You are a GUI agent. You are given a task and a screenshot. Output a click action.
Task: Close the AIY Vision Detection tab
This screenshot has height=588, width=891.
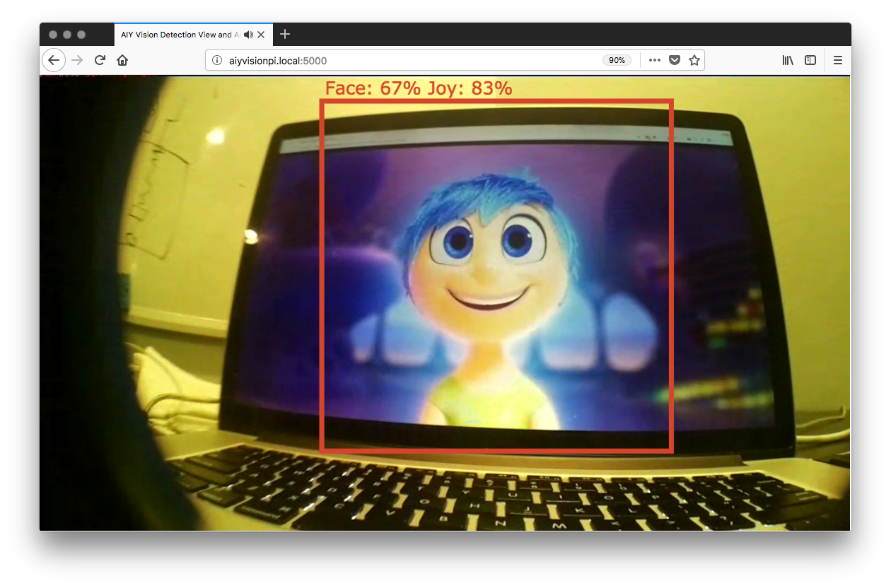click(262, 35)
